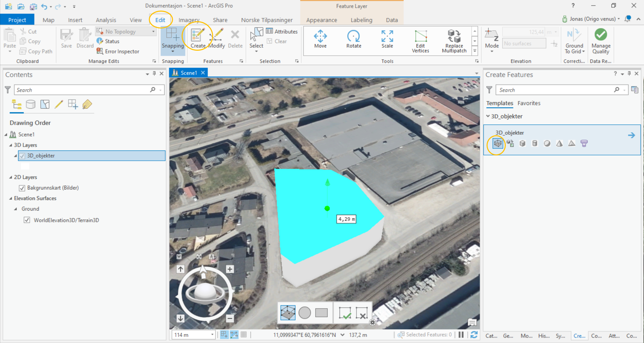Finish the sketch with the checkmark tool

point(345,313)
